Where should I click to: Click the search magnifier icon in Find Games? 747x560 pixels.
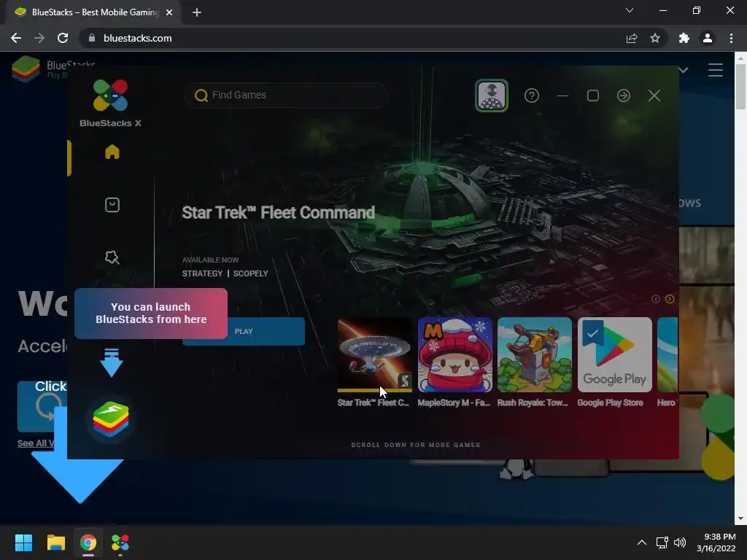tap(201, 96)
